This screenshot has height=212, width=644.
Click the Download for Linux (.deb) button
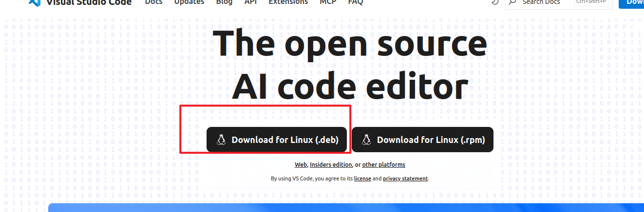[277, 140]
